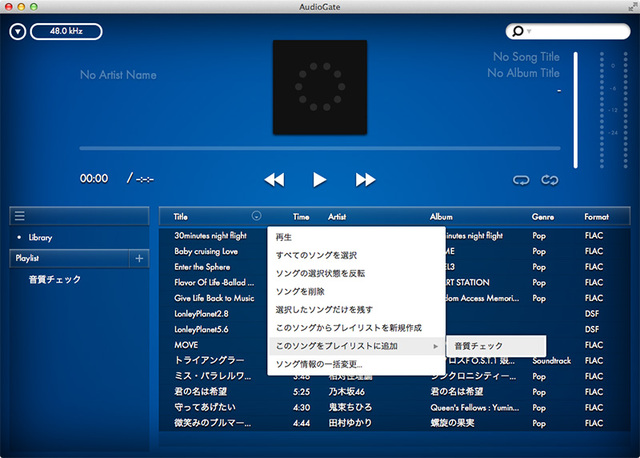Choose ソングを削除 menu item
This screenshot has height=458, width=640.
356,291
